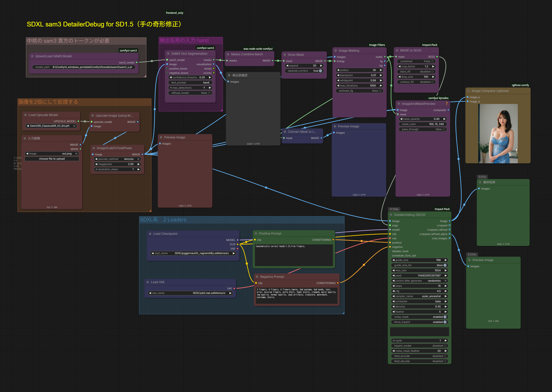Click the cnet_images grid output icon
The width and height of the screenshot is (552, 392).
(449, 238)
